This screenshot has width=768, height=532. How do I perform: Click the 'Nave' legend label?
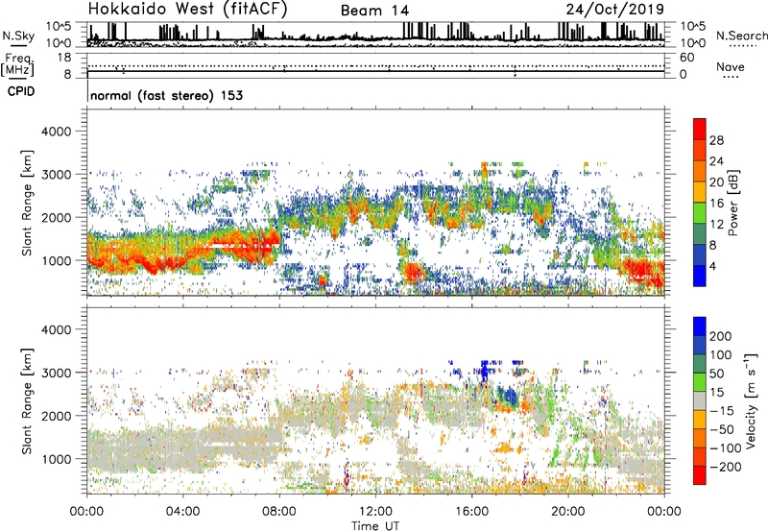[731, 67]
